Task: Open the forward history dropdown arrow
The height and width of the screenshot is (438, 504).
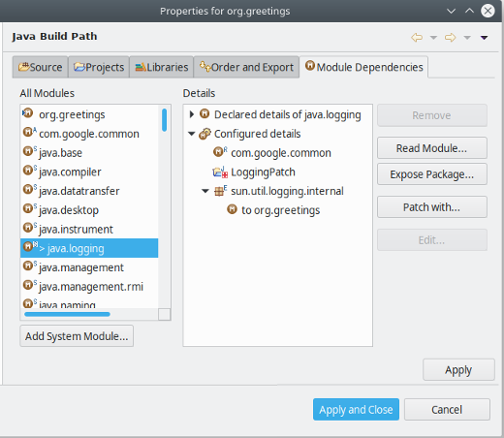Action: coord(467,38)
